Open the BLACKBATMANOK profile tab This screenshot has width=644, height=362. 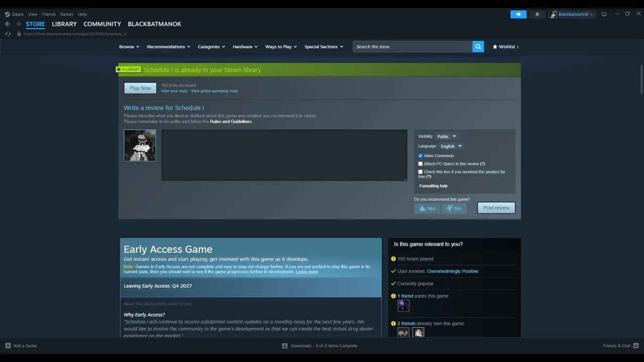point(154,24)
